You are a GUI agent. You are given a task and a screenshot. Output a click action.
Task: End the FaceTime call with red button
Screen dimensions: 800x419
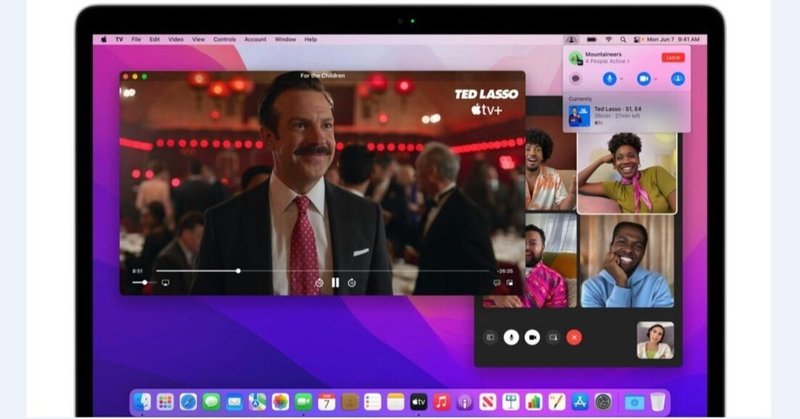click(x=574, y=337)
